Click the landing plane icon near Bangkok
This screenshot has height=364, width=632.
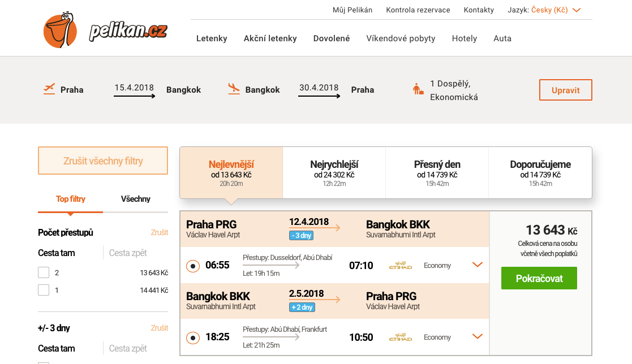click(234, 89)
